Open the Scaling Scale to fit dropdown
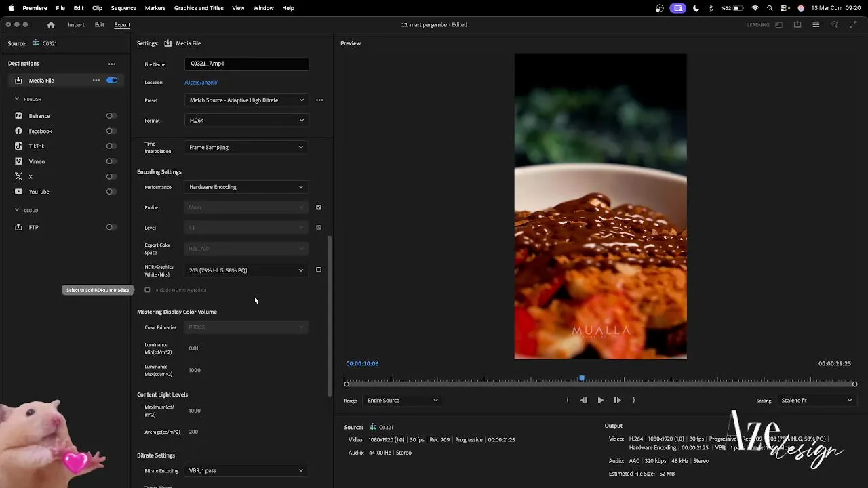This screenshot has width=868, height=488. pos(816,401)
